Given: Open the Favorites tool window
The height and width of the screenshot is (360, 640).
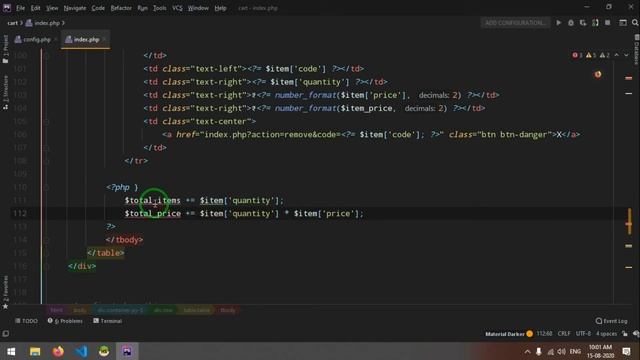Looking at the screenshot, I should (x=5, y=292).
